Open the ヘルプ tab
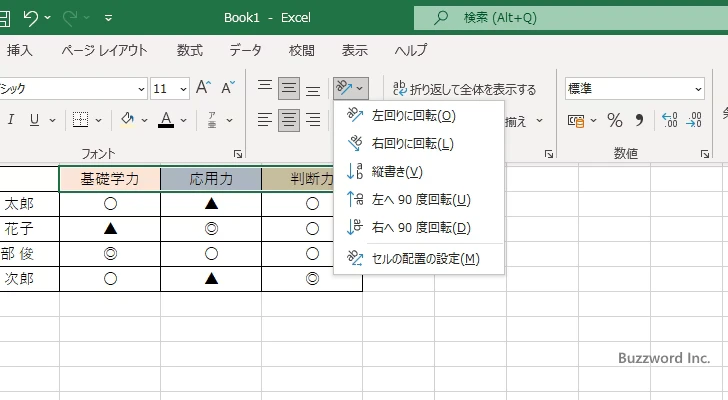This screenshot has width=728, height=400. coord(410,50)
